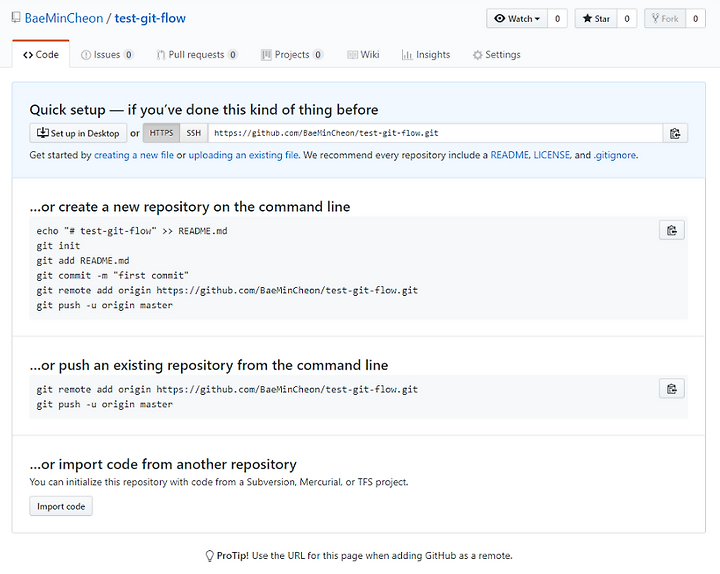This screenshot has width=720, height=574.
Task: Click the 'or import code from another repository' heading
Action: pos(163,464)
